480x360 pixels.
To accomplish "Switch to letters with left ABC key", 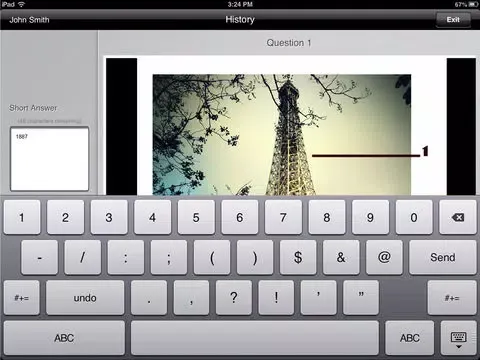I will tap(64, 338).
